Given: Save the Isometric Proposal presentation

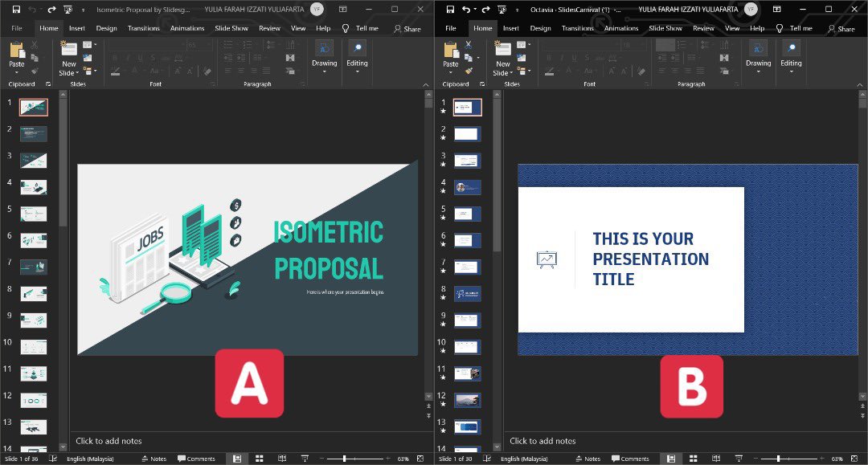Looking at the screenshot, I should [16, 10].
